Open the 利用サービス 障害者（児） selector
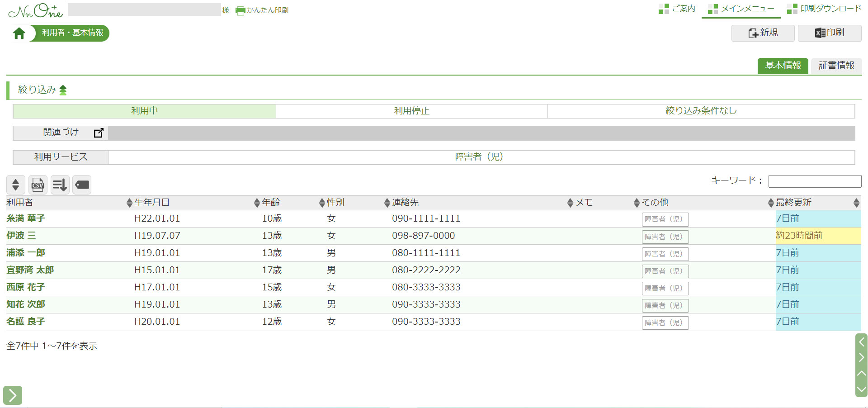This screenshot has width=868, height=408. tap(479, 157)
